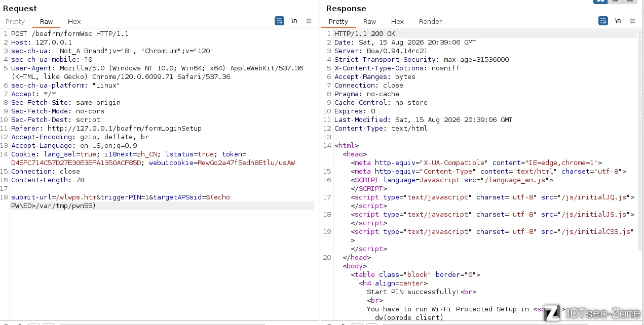Image resolution: width=644 pixels, height=325 pixels.
Task: Click the 'Accept-Encoding: gzip, deflate, br' header
Action: (80, 137)
